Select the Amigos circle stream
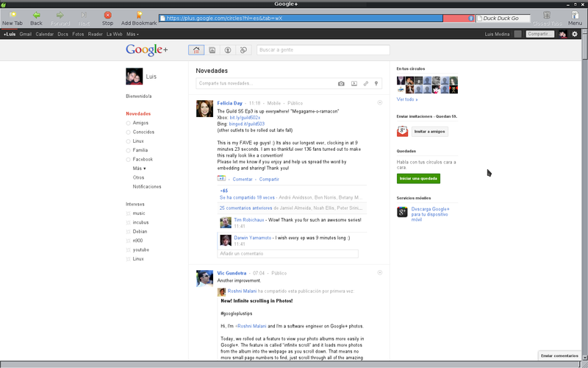Image resolution: width=588 pixels, height=368 pixels. click(140, 123)
